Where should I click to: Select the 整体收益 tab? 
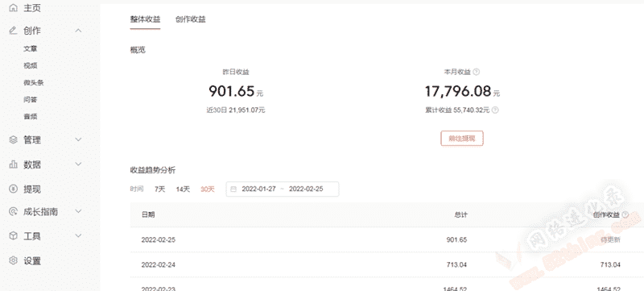click(x=145, y=19)
